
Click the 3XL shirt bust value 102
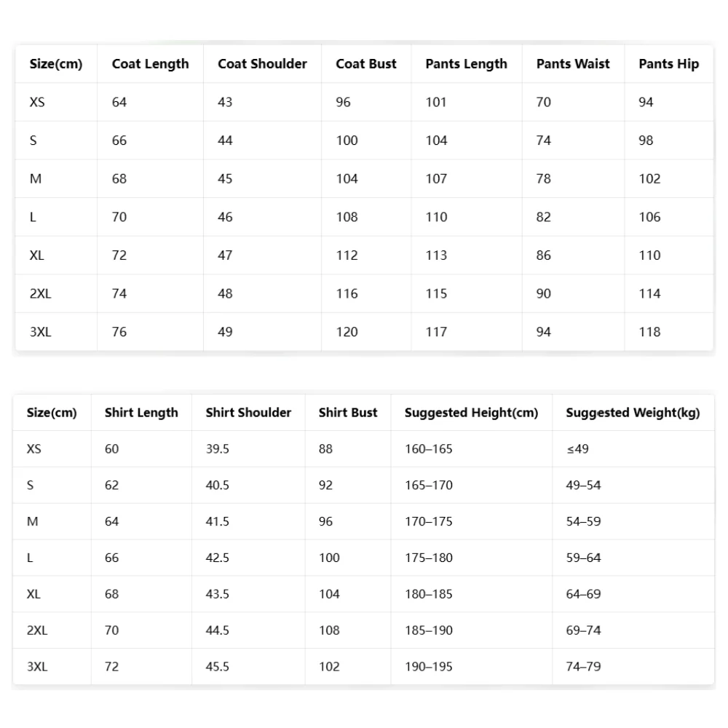coord(329,667)
